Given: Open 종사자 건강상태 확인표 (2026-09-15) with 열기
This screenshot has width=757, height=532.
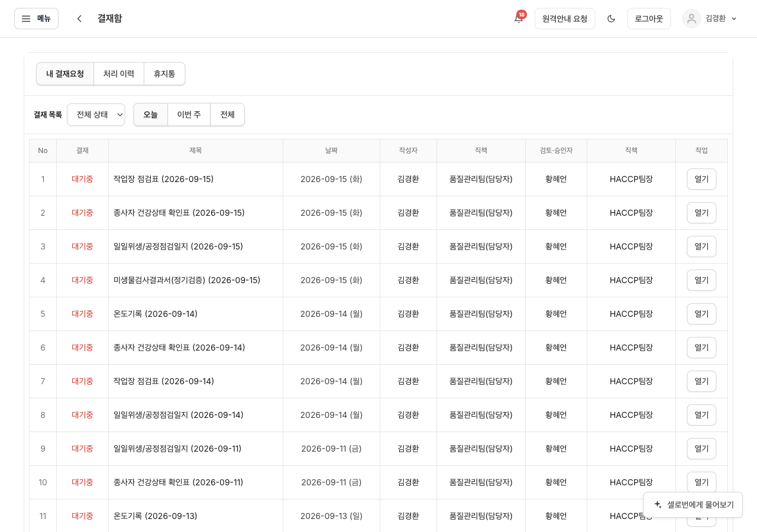Looking at the screenshot, I should 701,213.
